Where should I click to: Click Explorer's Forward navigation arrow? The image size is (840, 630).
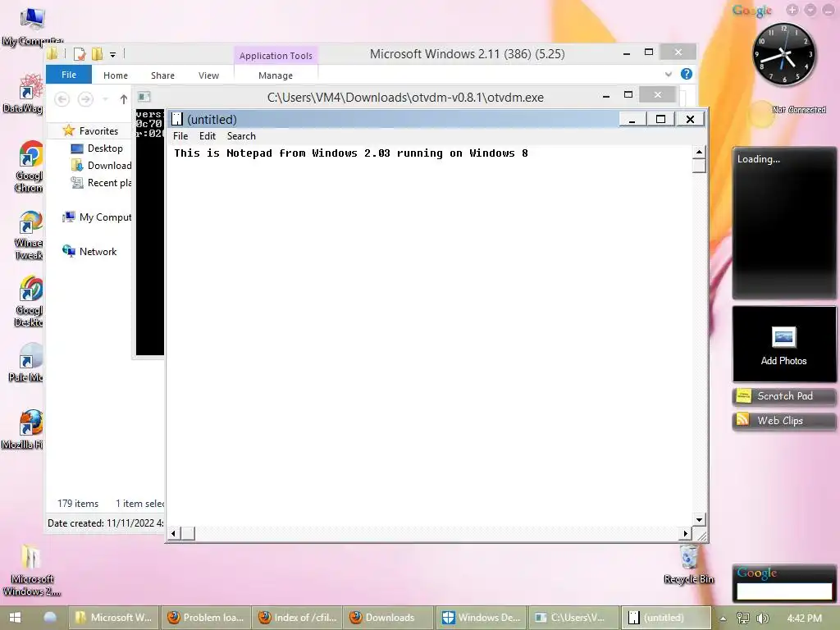85,99
